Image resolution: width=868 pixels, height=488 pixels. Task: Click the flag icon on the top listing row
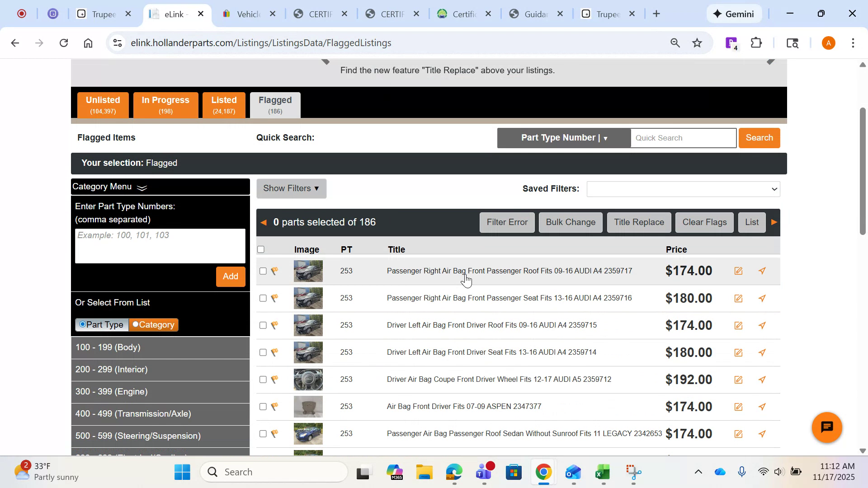[x=275, y=271]
